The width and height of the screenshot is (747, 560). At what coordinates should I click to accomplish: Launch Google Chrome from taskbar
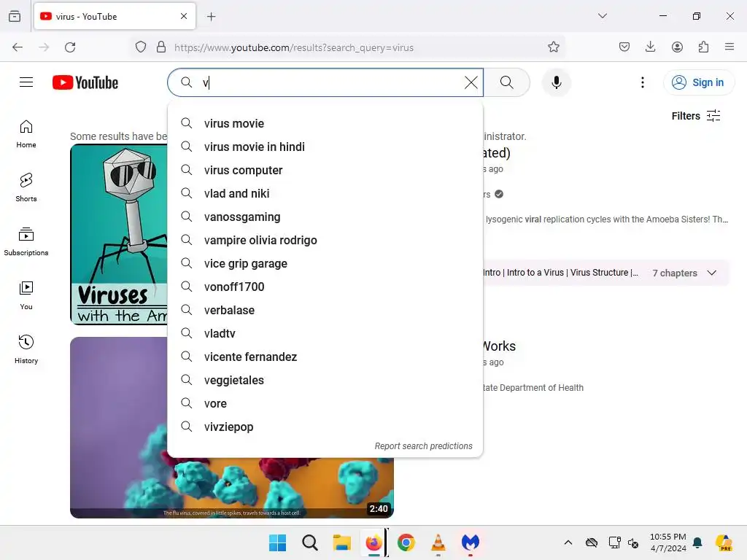point(406,542)
